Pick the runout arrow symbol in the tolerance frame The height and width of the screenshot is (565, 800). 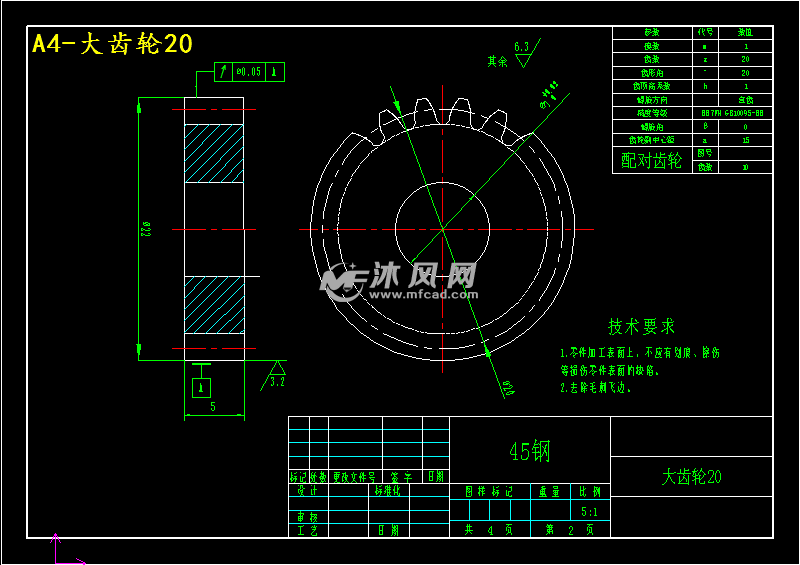click(x=223, y=72)
